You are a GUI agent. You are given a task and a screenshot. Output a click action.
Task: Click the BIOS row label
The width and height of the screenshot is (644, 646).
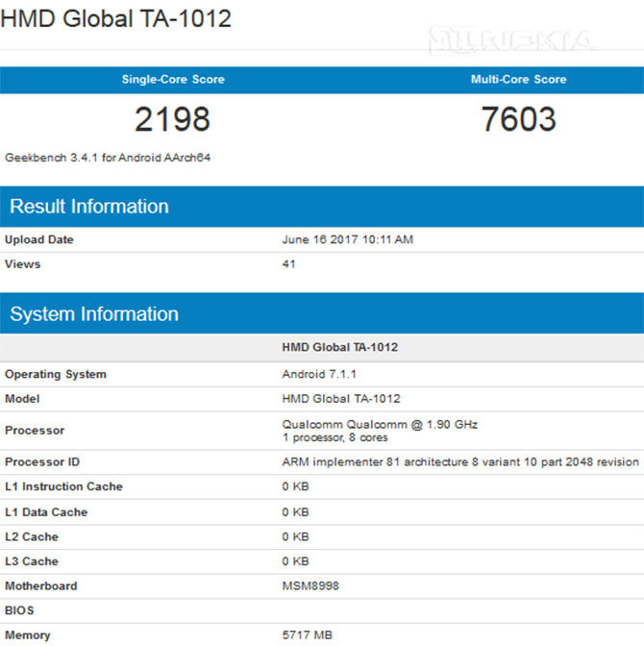pos(20,610)
